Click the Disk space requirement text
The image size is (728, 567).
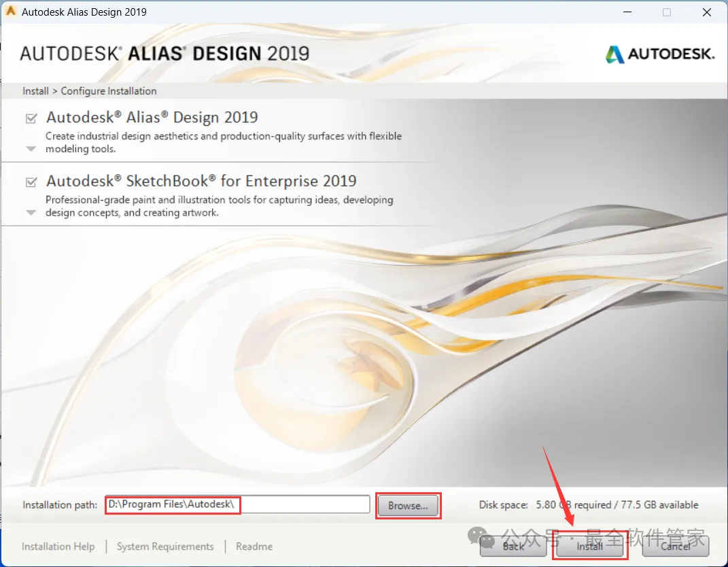pyautogui.click(x=589, y=504)
